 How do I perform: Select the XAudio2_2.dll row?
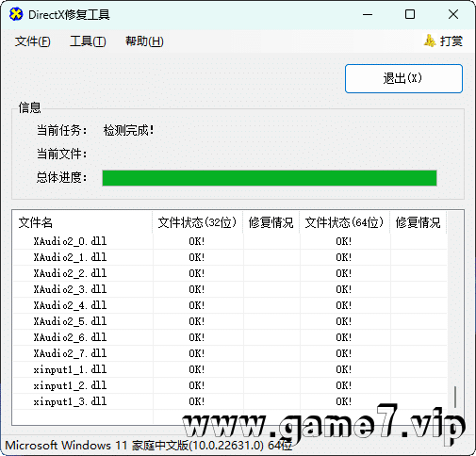[230, 273]
